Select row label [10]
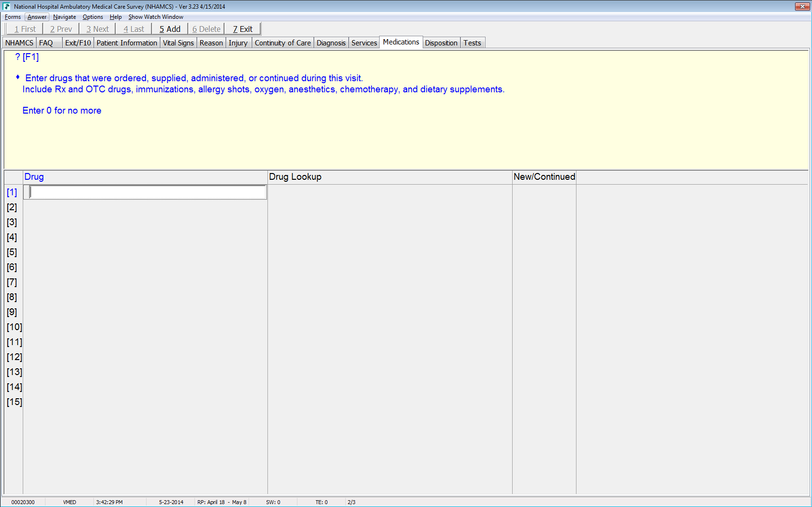812x507 pixels. pos(14,327)
